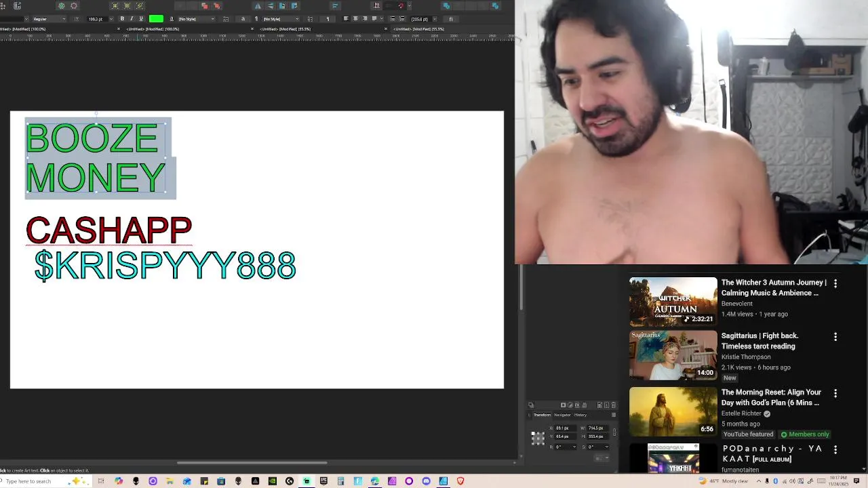Click the Add Layer icon
The height and width of the screenshot is (488, 868).
[x=599, y=405]
